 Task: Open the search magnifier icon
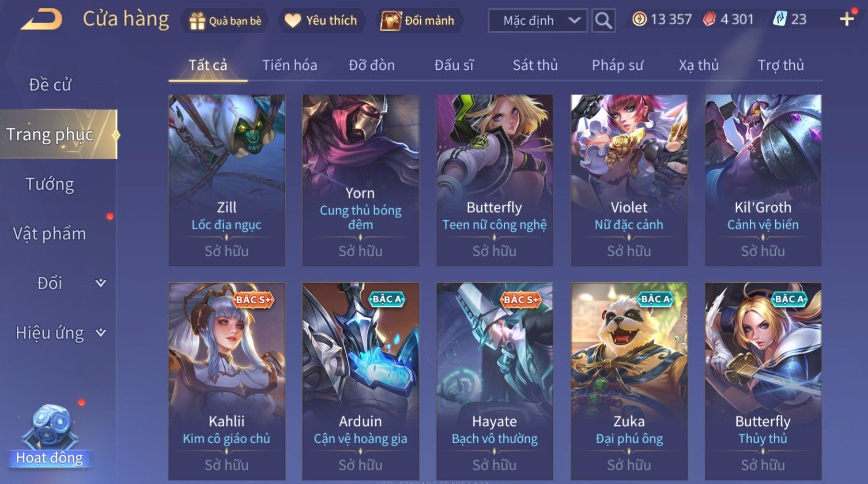tap(603, 21)
